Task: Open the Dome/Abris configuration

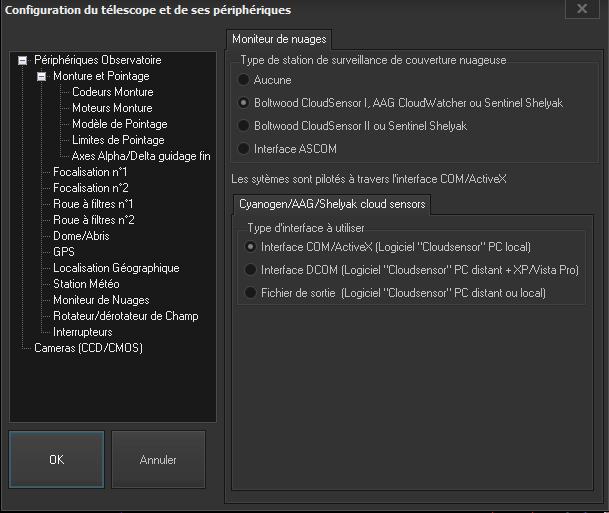Action: pos(81,236)
